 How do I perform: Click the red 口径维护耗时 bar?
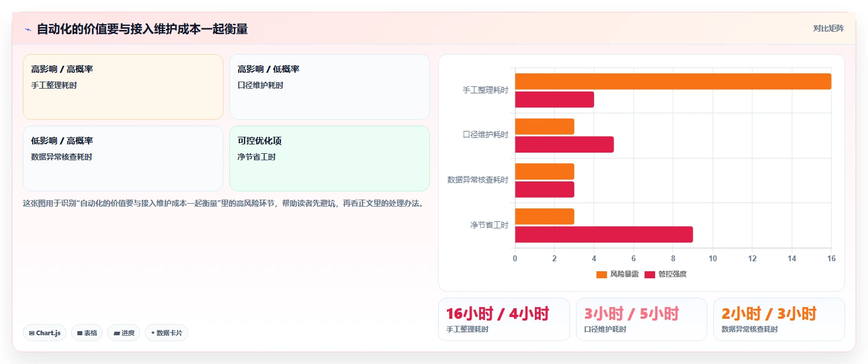pyautogui.click(x=564, y=144)
